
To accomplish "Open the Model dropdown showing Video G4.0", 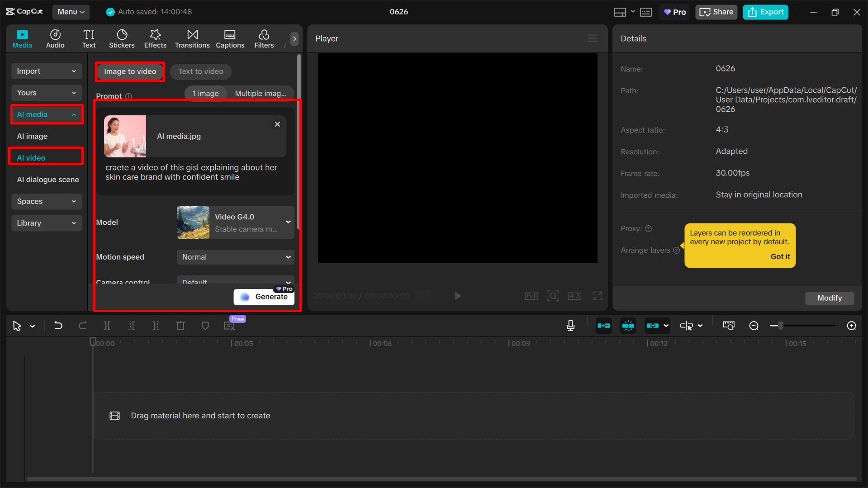I will pyautogui.click(x=235, y=222).
